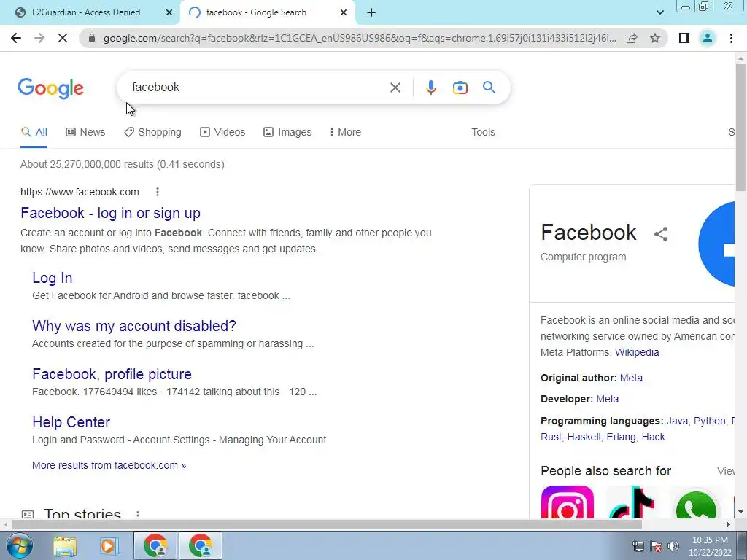This screenshot has height=560, width=747.
Task: Open the Rust programming language link
Action: point(551,437)
